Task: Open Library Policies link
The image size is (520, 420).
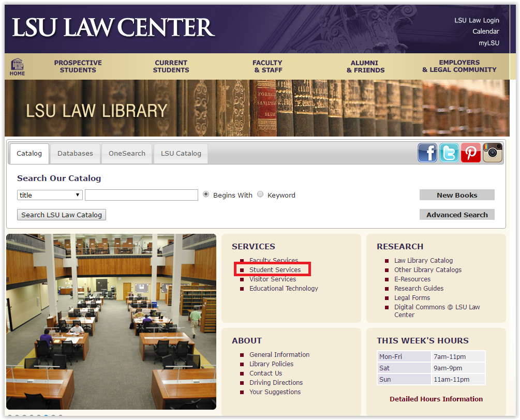Action: [271, 364]
